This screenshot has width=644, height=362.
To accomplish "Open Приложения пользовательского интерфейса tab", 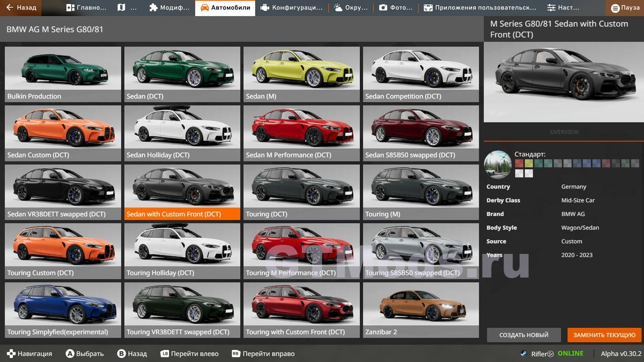I will tap(480, 8).
